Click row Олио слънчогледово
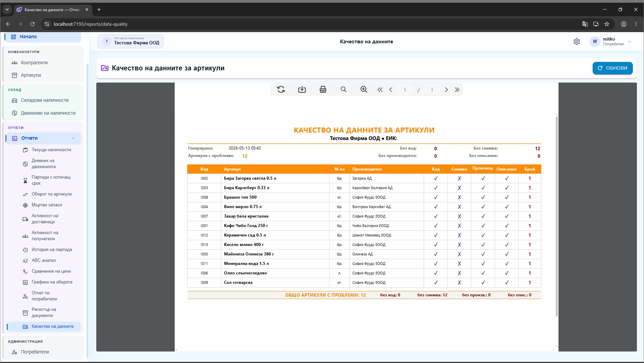 [x=364, y=273]
